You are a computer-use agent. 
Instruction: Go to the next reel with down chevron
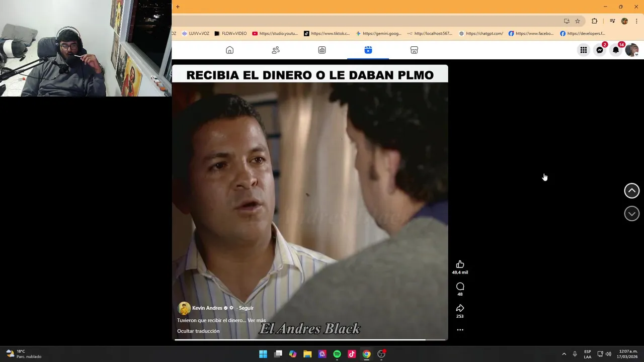tap(632, 214)
